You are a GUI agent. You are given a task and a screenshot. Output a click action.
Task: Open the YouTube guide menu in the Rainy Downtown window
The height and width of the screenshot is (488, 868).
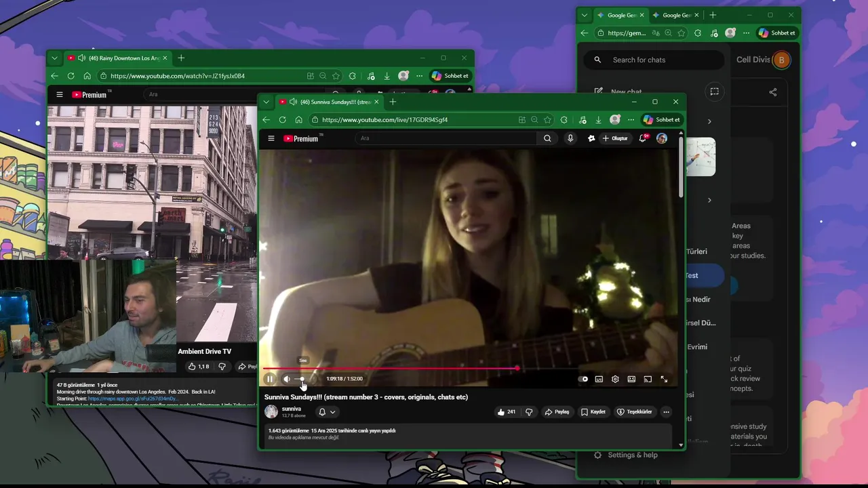[x=60, y=95]
